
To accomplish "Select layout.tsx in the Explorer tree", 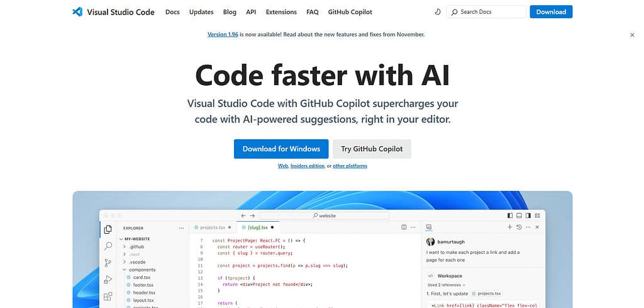I will coord(143,300).
